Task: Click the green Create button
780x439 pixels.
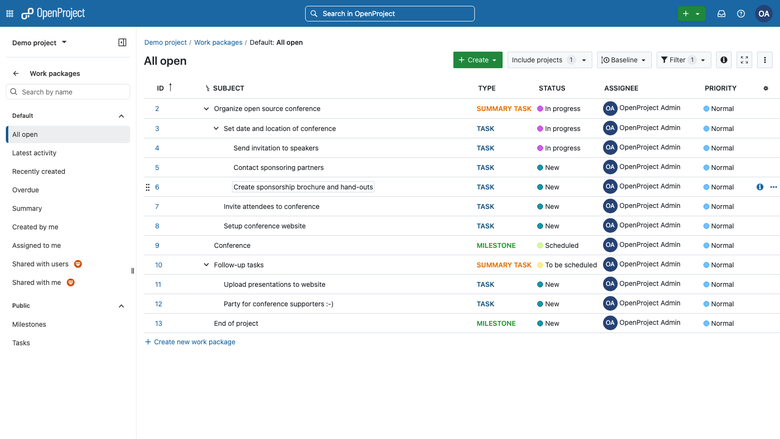Action: 478,60
